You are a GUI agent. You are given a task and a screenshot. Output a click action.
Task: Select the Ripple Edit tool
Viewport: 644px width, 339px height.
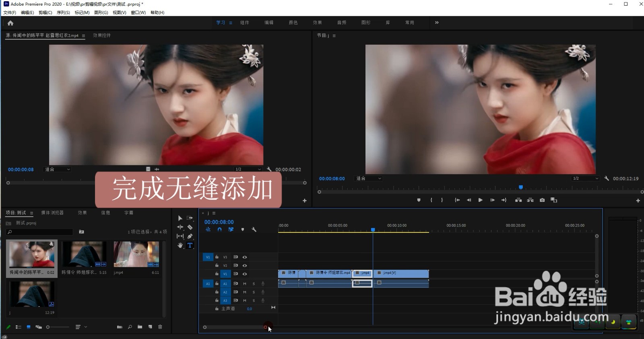pos(180,227)
